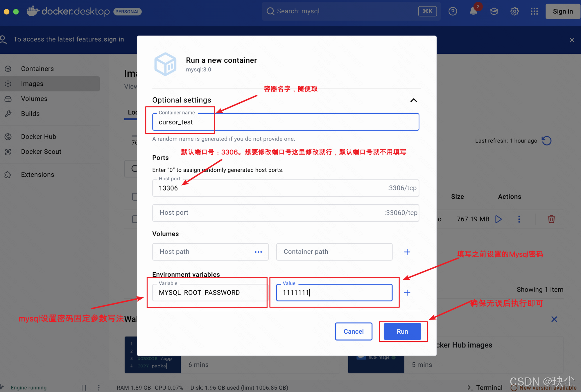Click the host port field for 33060/tcp

[267, 213]
